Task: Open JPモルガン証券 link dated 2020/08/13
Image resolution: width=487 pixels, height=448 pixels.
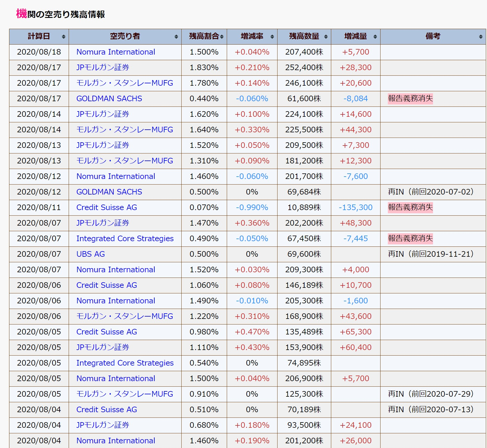Action: tap(103, 145)
